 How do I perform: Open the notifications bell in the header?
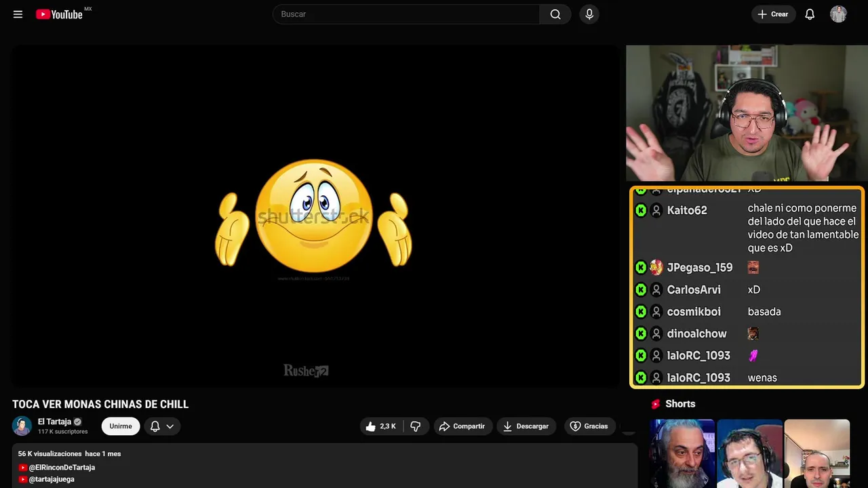pyautogui.click(x=810, y=14)
